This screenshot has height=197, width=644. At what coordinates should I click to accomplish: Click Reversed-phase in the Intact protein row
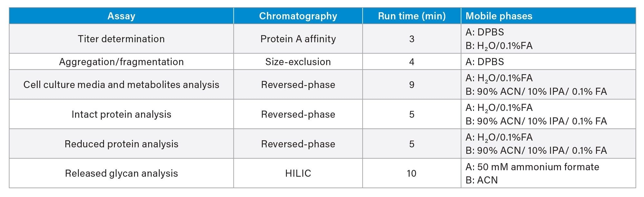(x=298, y=114)
